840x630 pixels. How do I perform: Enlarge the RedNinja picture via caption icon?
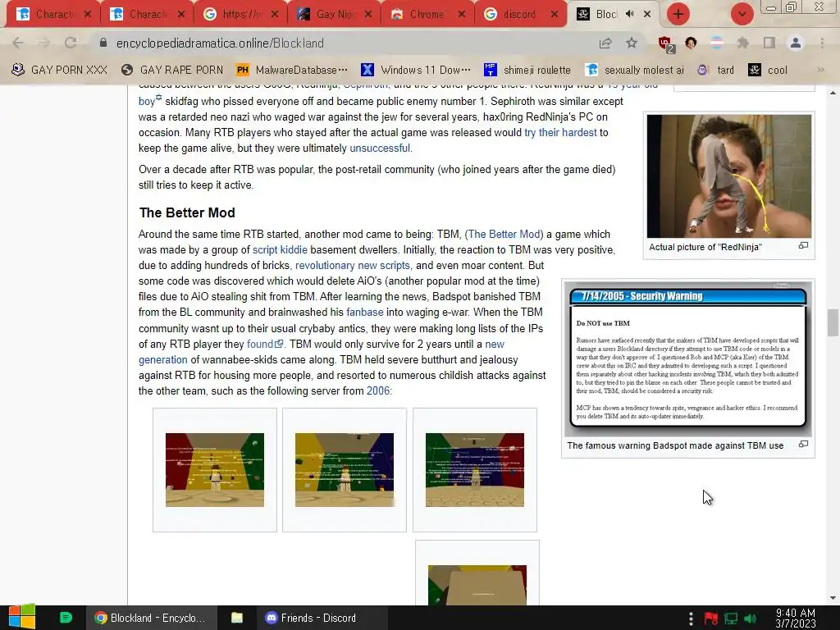pyautogui.click(x=803, y=245)
